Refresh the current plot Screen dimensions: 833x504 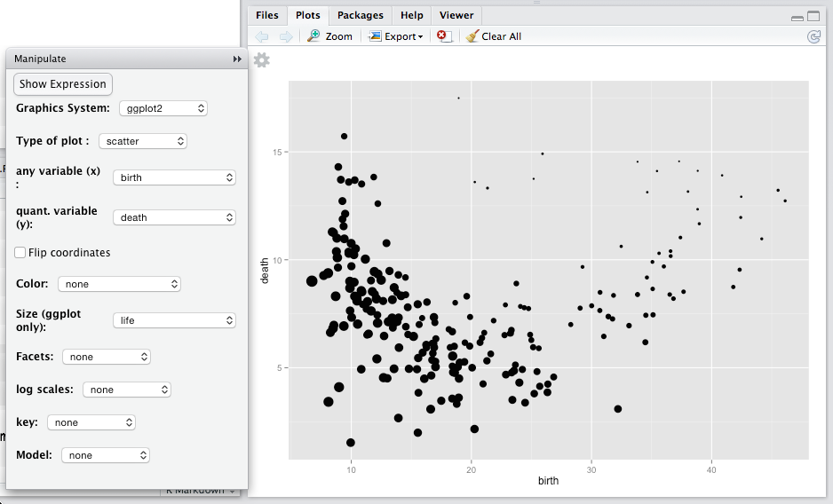pyautogui.click(x=813, y=36)
